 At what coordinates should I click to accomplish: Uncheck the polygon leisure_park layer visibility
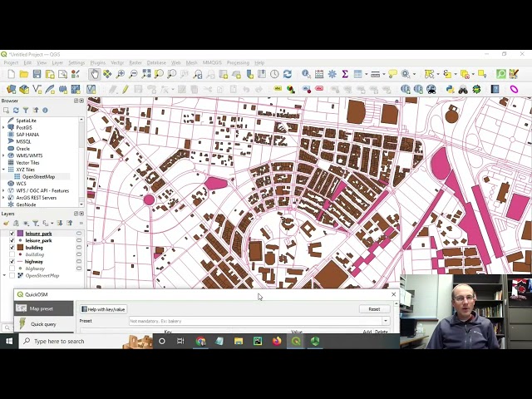coord(12,234)
